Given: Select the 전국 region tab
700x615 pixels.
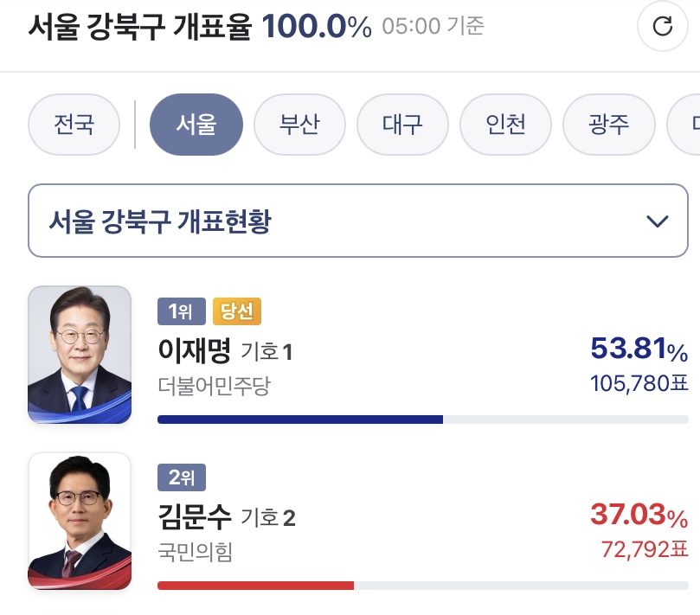Looking at the screenshot, I should 74,124.
